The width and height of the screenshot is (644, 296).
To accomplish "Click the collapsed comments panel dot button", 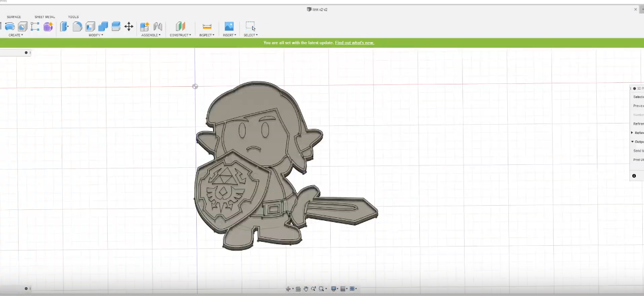I will tap(26, 288).
